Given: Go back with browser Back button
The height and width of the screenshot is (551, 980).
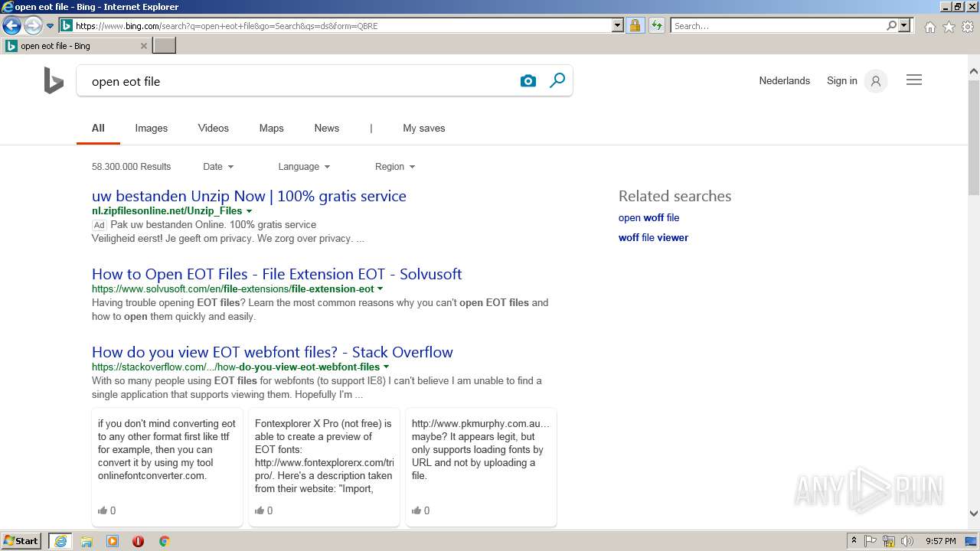Looking at the screenshot, I should (x=11, y=25).
